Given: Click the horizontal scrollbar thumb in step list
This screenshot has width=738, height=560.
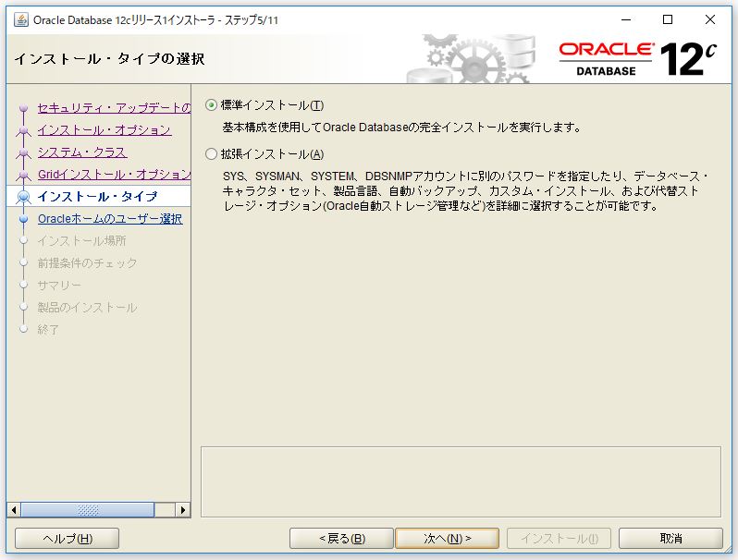Looking at the screenshot, I should click(x=88, y=510).
